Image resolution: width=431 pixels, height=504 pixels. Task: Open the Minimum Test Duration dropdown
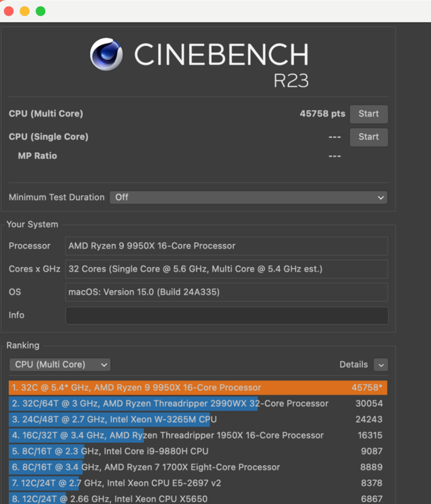[x=248, y=197]
